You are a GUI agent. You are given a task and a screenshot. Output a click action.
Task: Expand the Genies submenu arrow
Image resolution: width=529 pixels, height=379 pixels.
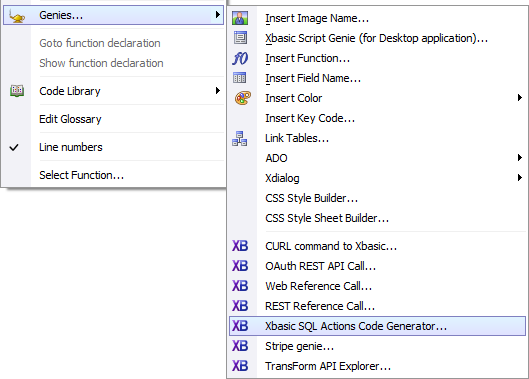(x=218, y=15)
